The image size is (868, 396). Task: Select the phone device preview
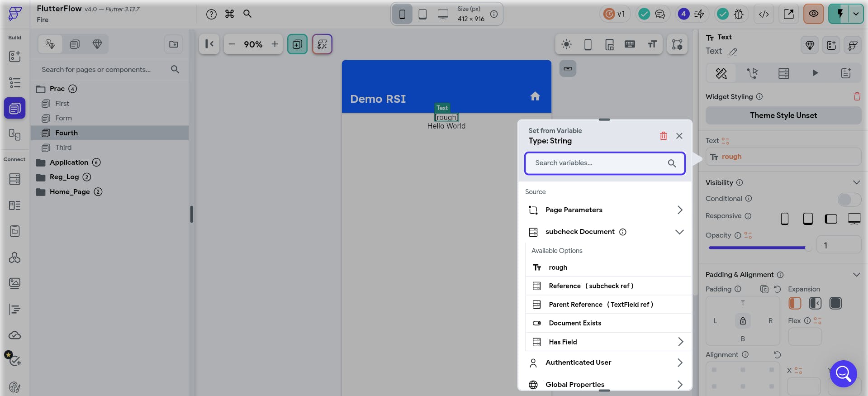pos(402,14)
